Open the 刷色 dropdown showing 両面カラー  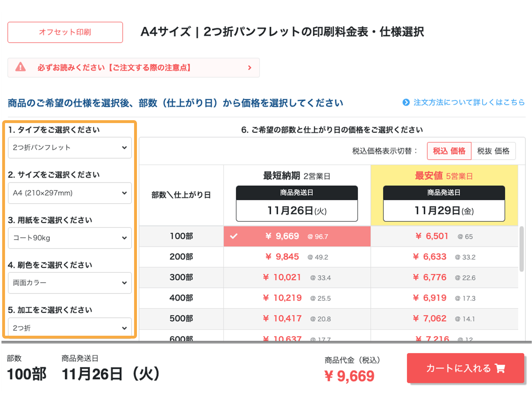pos(69,283)
